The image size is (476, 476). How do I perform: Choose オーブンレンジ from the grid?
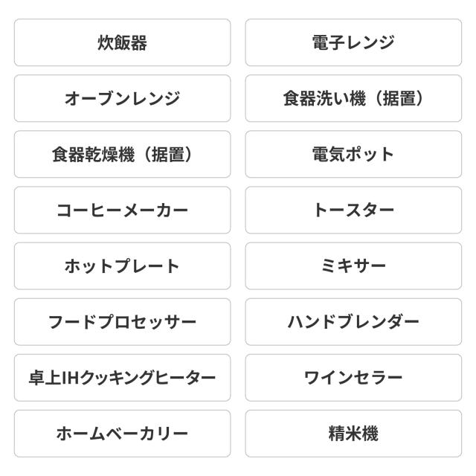[122, 98]
